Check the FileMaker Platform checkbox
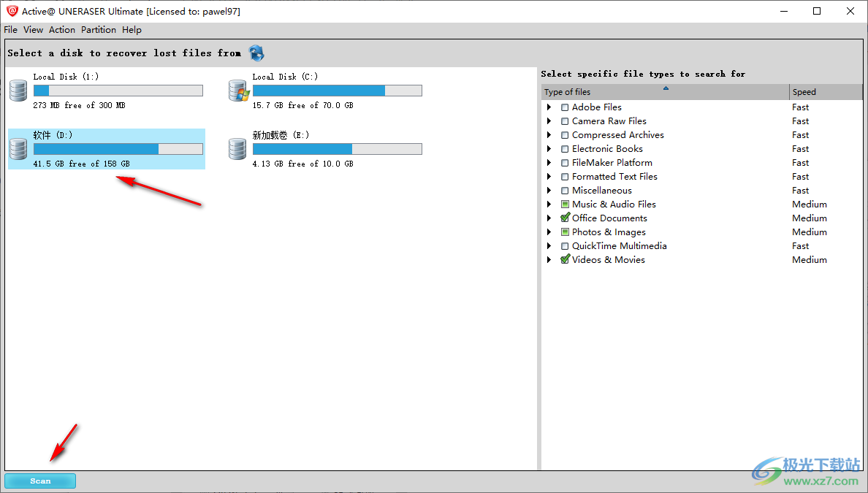Screen dimensions: 868x493 [565, 163]
